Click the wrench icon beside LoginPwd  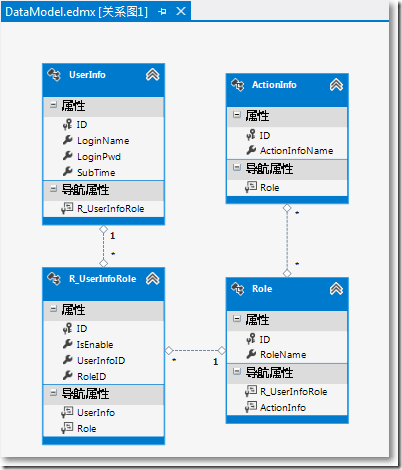pyautogui.click(x=68, y=156)
